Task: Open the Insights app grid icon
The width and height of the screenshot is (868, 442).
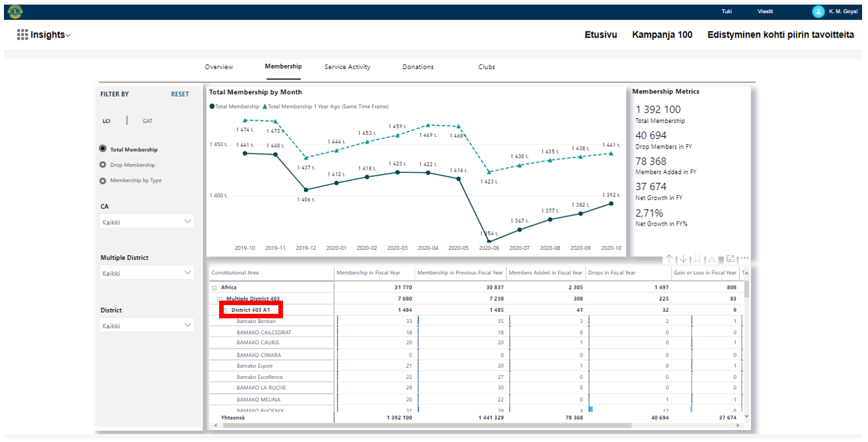Action: pyautogui.click(x=22, y=35)
